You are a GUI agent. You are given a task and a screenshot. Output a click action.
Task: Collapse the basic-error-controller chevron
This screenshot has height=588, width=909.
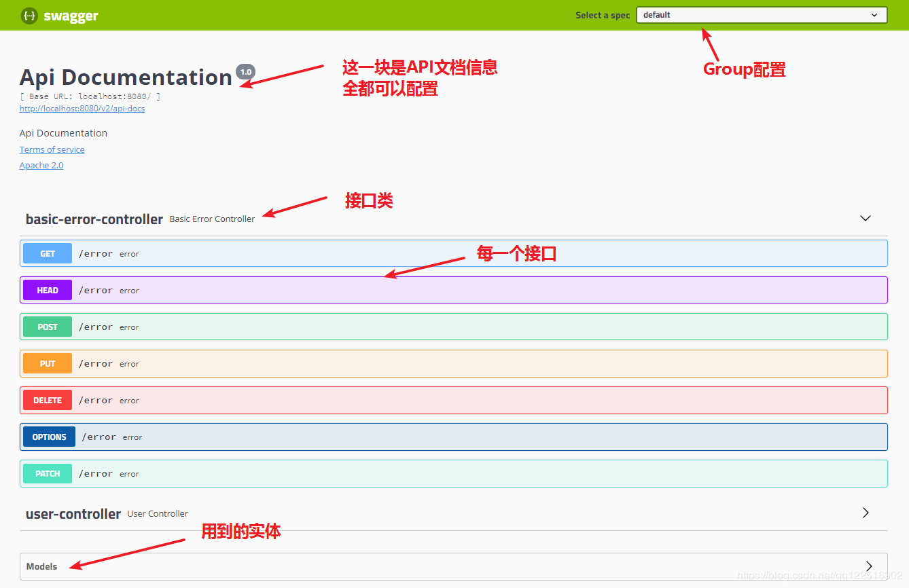pos(865,219)
